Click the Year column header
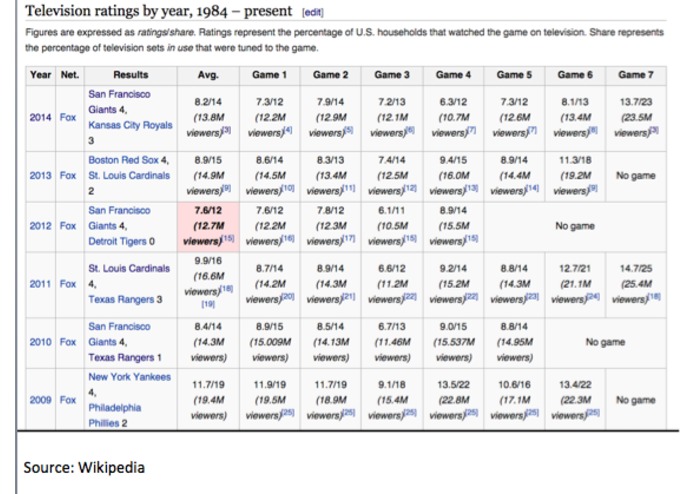695x494 pixels. 40,75
